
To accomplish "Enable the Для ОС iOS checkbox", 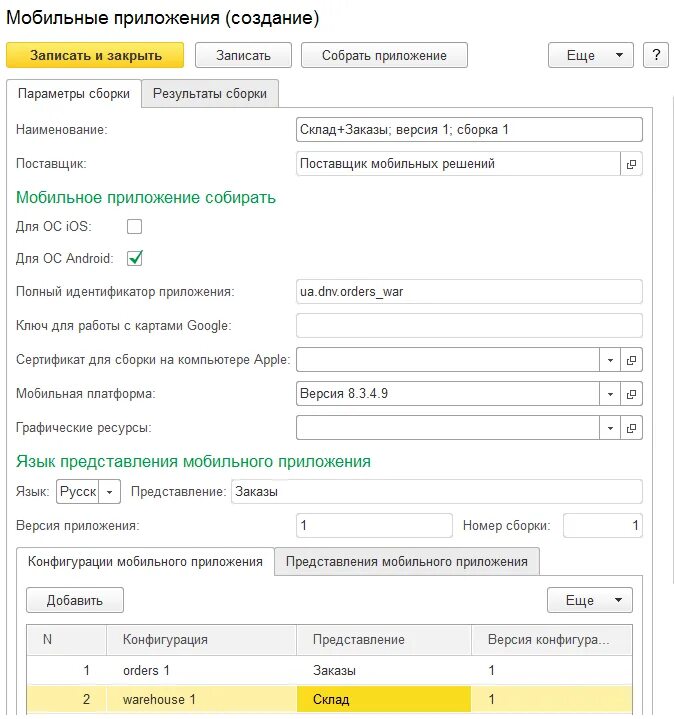I will [134, 226].
